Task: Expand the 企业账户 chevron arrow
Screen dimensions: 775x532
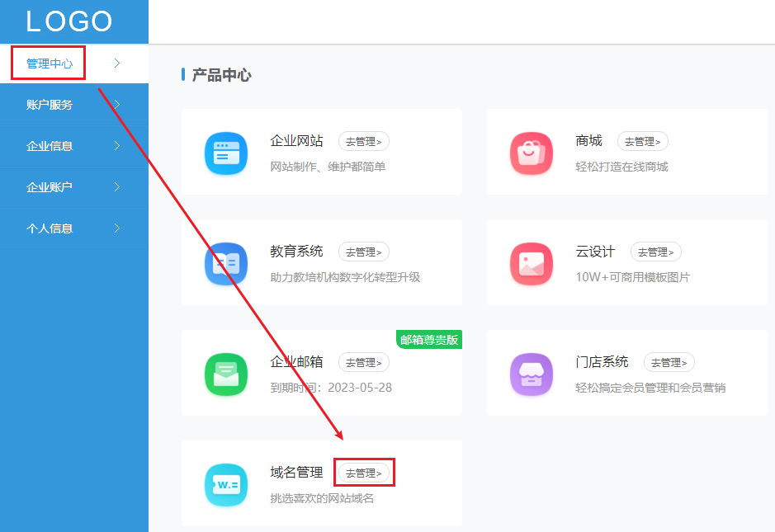Action: click(x=117, y=187)
